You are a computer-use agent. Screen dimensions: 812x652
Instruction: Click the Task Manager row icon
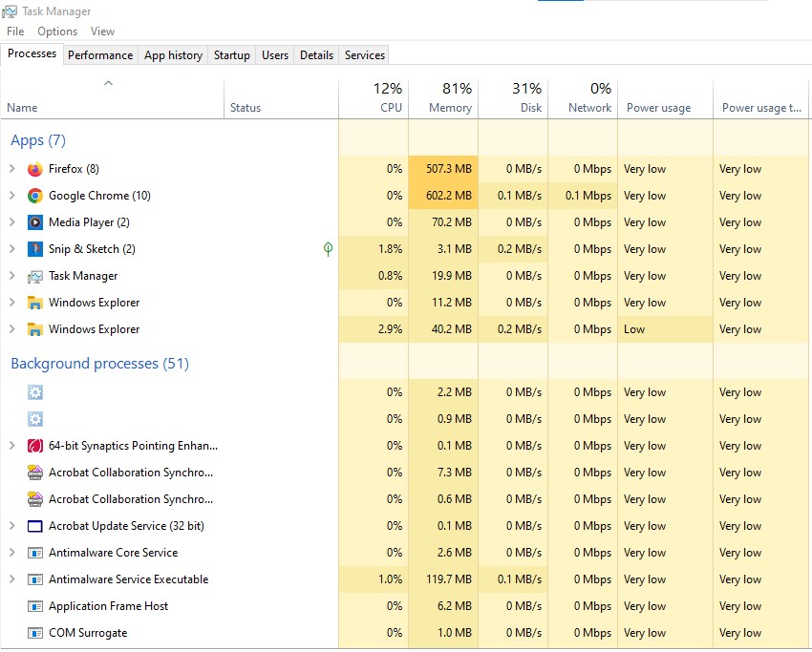click(x=34, y=276)
